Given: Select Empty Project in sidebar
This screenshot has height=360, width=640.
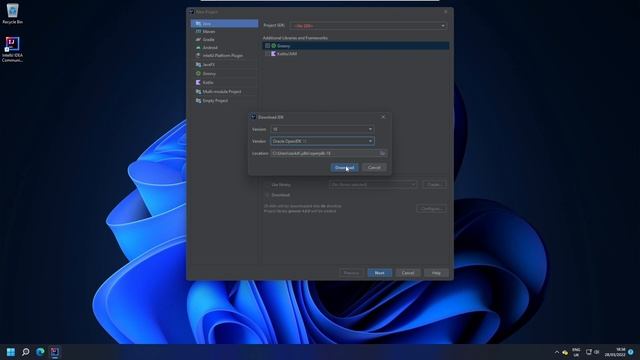Looking at the screenshot, I should [x=224, y=100].
